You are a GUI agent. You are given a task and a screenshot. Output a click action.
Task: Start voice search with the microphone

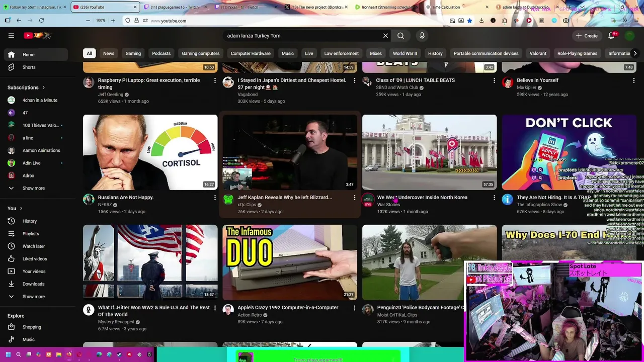tap(422, 36)
